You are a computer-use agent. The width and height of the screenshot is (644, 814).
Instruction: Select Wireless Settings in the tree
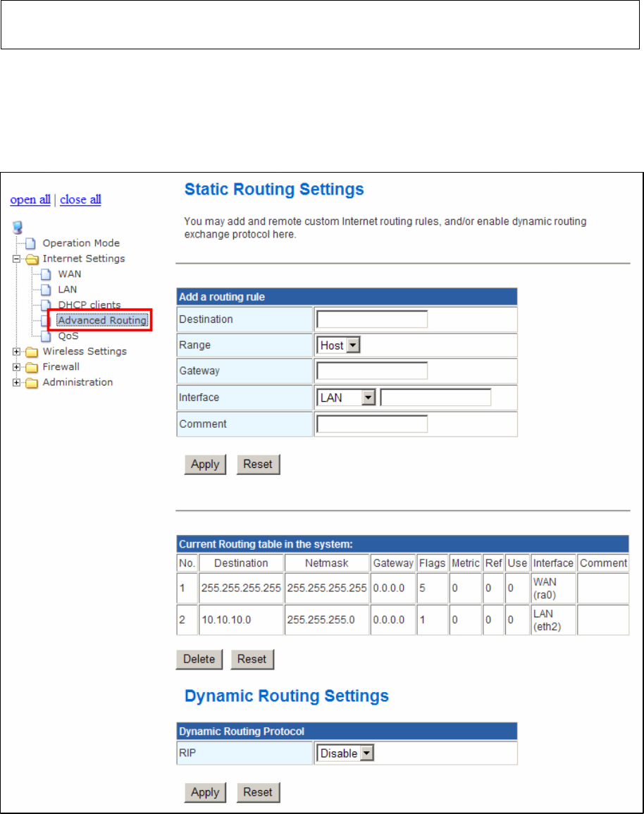click(85, 352)
